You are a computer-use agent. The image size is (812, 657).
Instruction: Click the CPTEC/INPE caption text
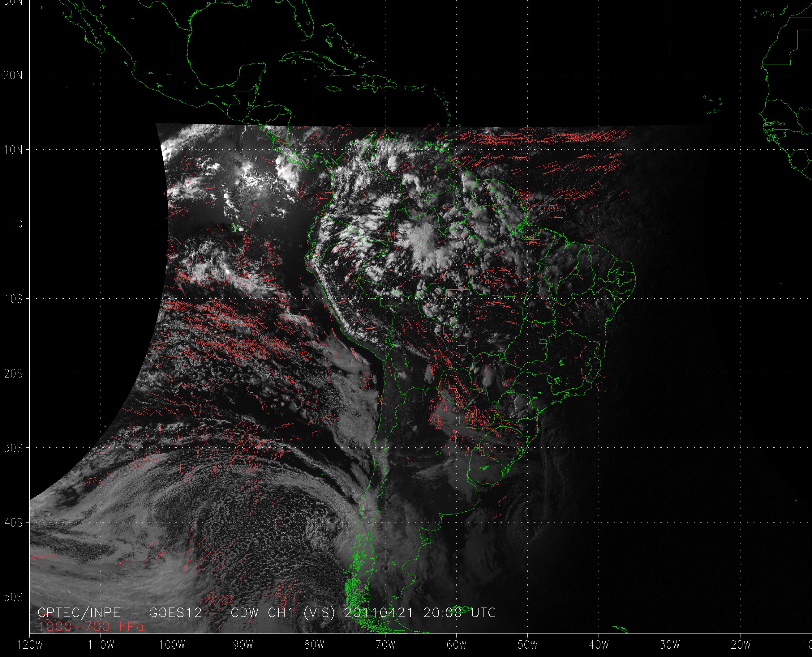pyautogui.click(x=79, y=613)
